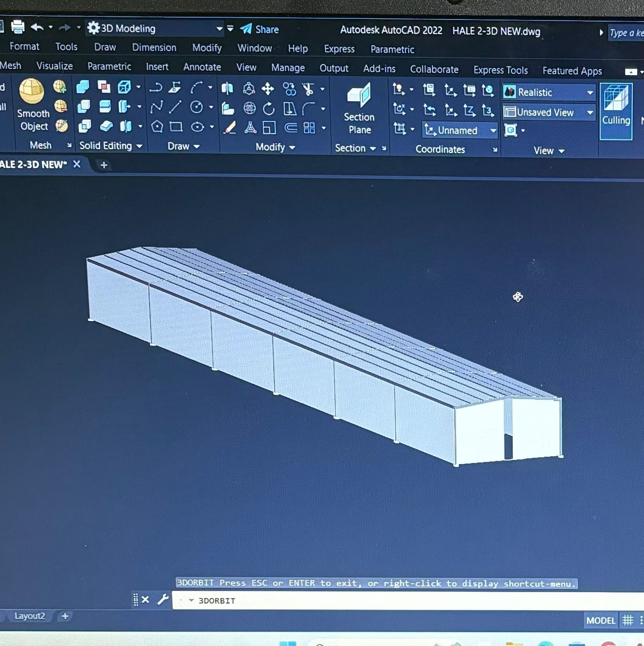Image resolution: width=644 pixels, height=646 pixels.
Task: Click the Type a keyword search box
Action: [x=626, y=33]
